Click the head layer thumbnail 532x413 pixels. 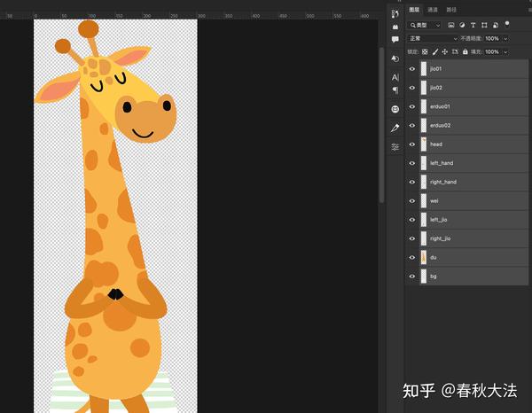coord(424,144)
